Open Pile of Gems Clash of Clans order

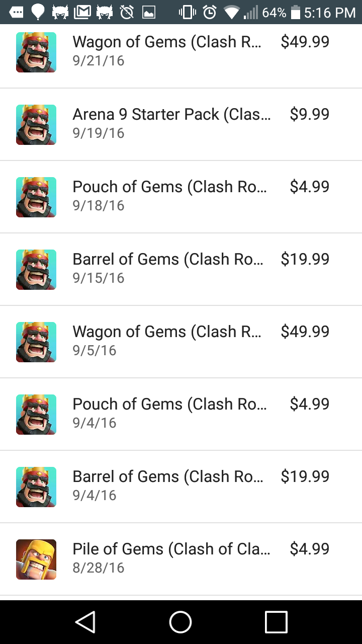coord(181,559)
